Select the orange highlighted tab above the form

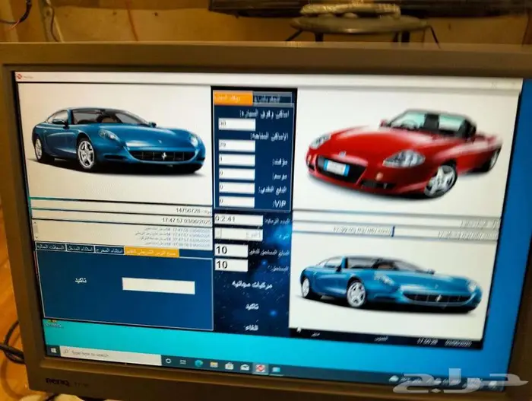(233, 98)
